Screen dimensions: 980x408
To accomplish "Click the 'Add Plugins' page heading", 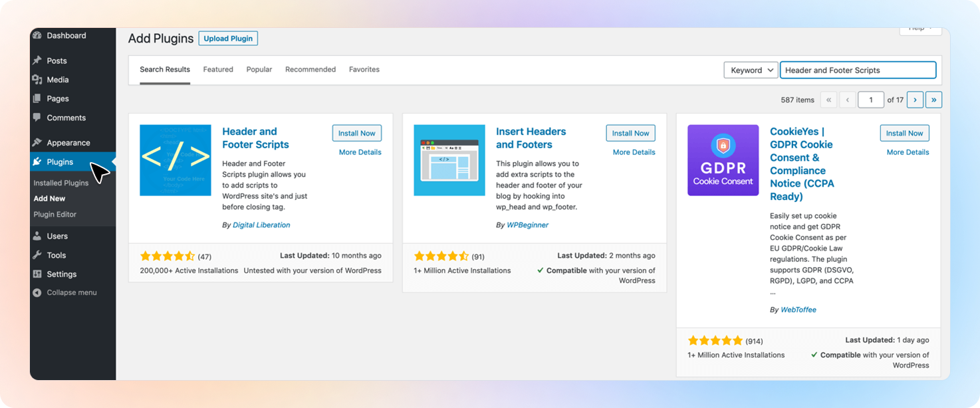I will 161,39.
